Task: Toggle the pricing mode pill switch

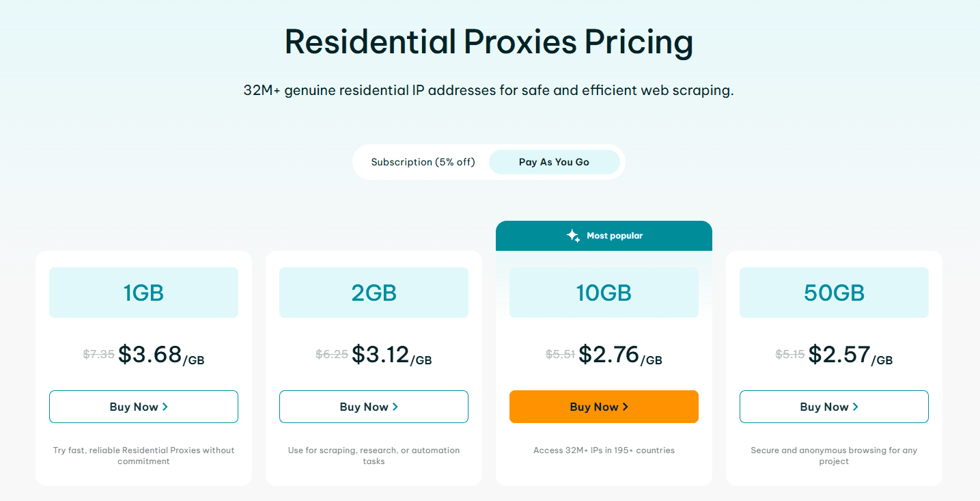Action: click(488, 162)
